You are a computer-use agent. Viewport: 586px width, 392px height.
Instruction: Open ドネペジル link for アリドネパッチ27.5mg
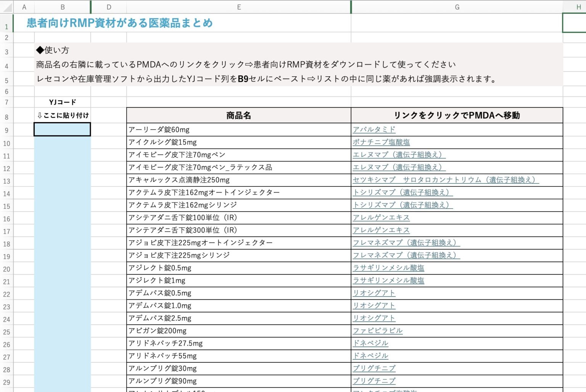(370, 343)
